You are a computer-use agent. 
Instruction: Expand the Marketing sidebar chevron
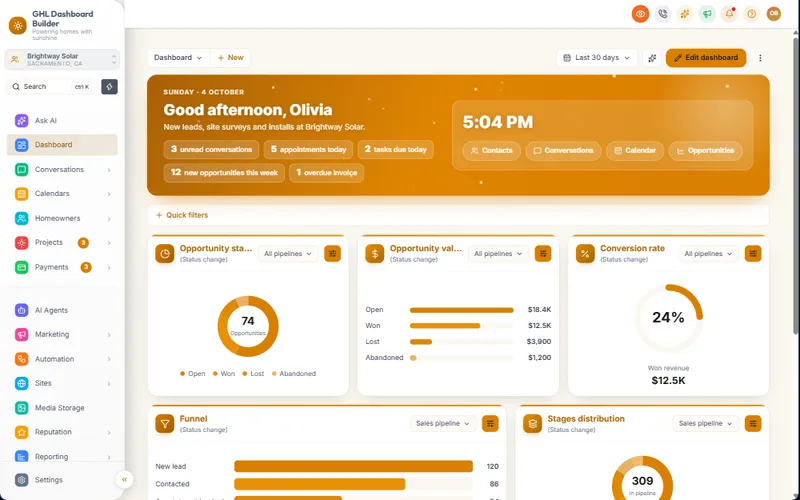point(109,335)
